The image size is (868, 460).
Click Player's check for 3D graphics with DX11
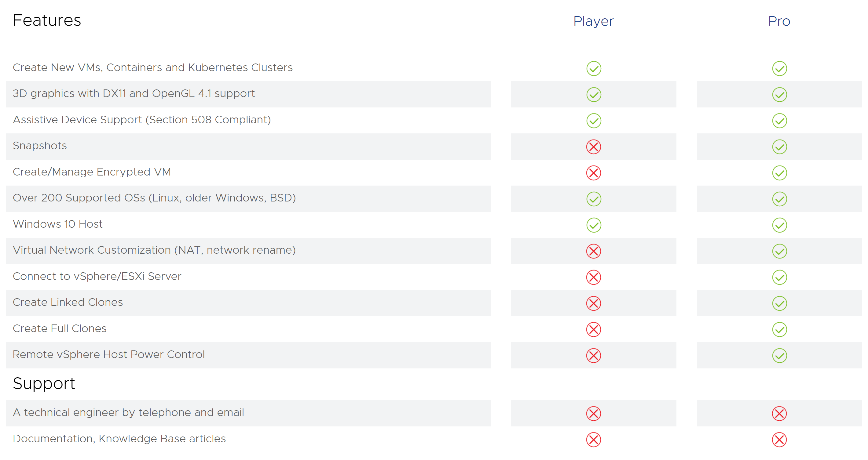tap(593, 95)
